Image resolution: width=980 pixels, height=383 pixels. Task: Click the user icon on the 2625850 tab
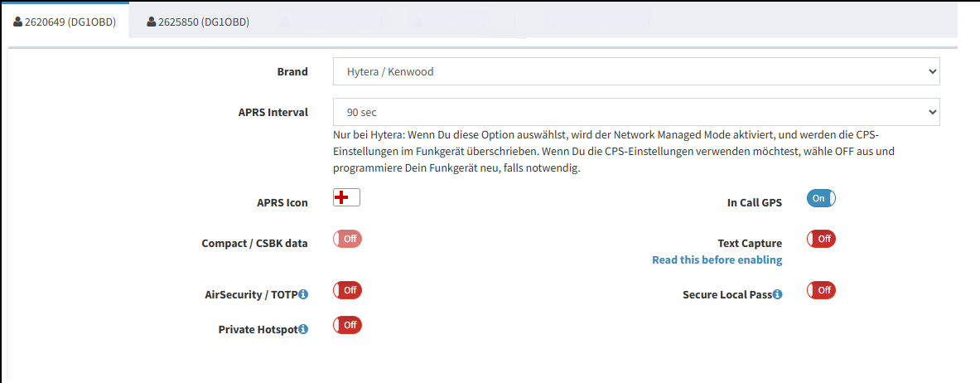point(152,22)
